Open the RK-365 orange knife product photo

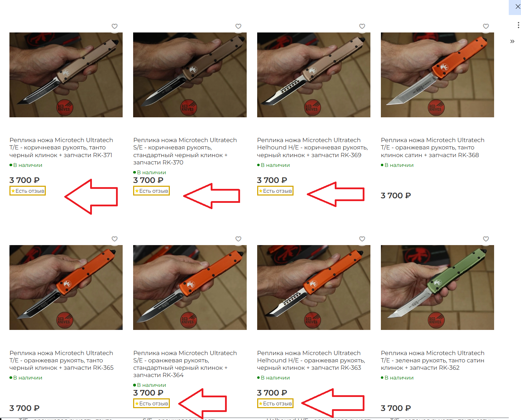(66, 287)
